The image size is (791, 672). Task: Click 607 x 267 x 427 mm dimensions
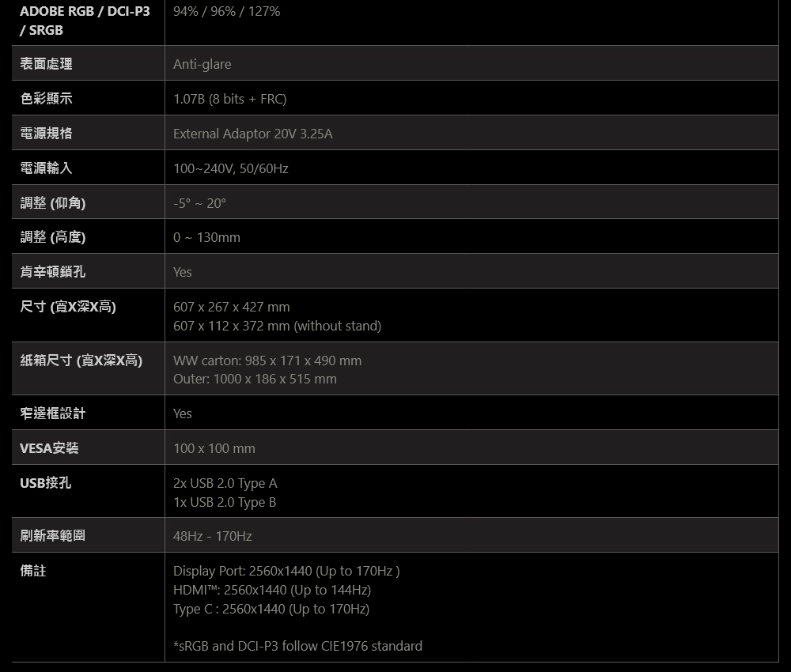tap(232, 307)
